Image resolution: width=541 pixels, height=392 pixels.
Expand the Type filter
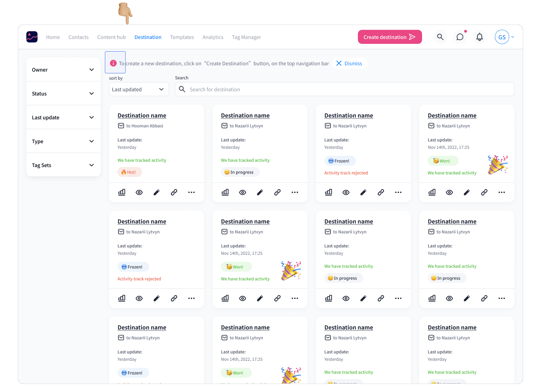pos(64,141)
